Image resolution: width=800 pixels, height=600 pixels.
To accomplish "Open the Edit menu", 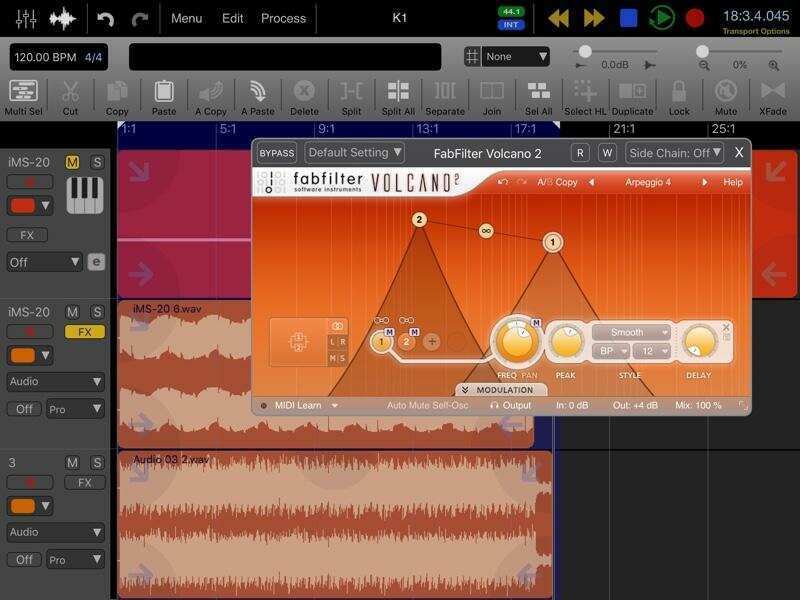I will 232,18.
